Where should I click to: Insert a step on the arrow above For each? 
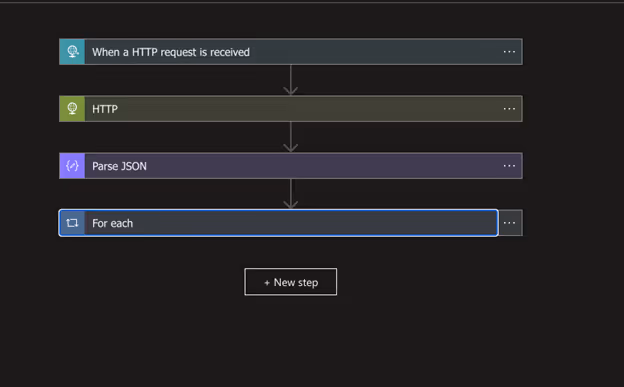coord(291,194)
